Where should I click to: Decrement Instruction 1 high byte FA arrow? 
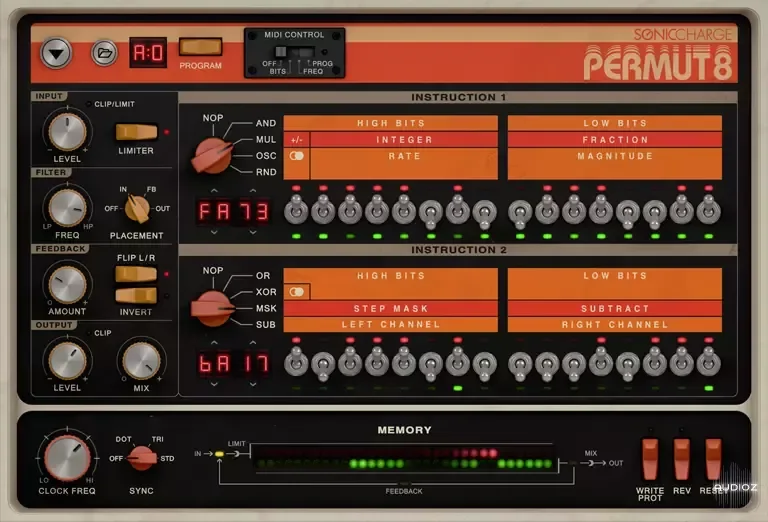coord(214,232)
